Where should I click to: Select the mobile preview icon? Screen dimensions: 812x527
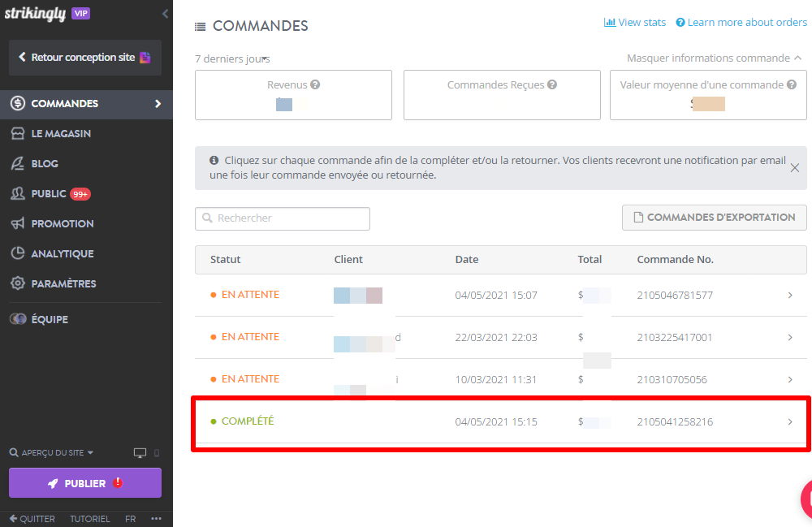(x=157, y=453)
